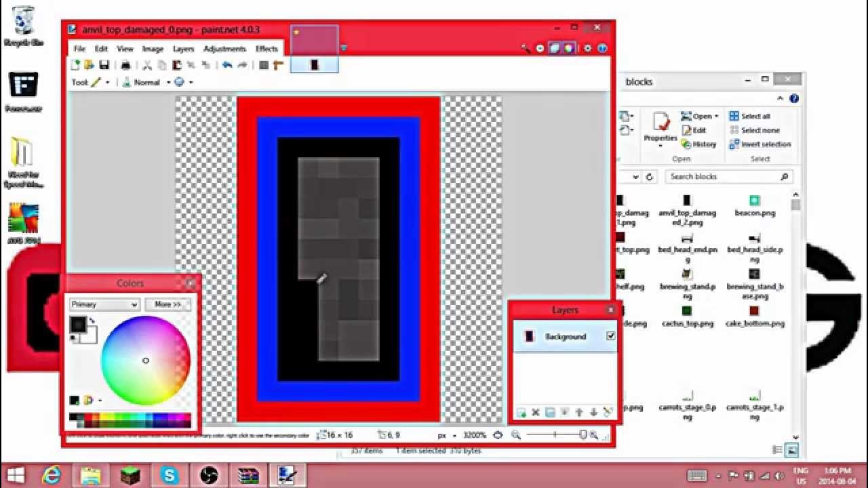Open layer properties icon

[x=608, y=412]
